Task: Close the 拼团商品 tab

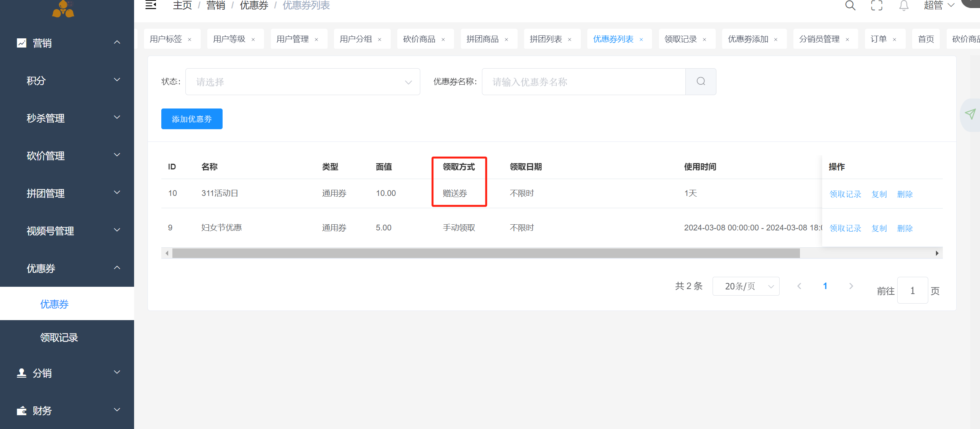Action: [506, 39]
